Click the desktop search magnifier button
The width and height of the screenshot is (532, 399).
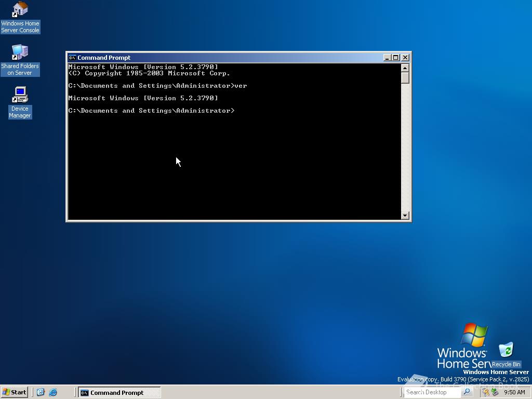click(467, 392)
